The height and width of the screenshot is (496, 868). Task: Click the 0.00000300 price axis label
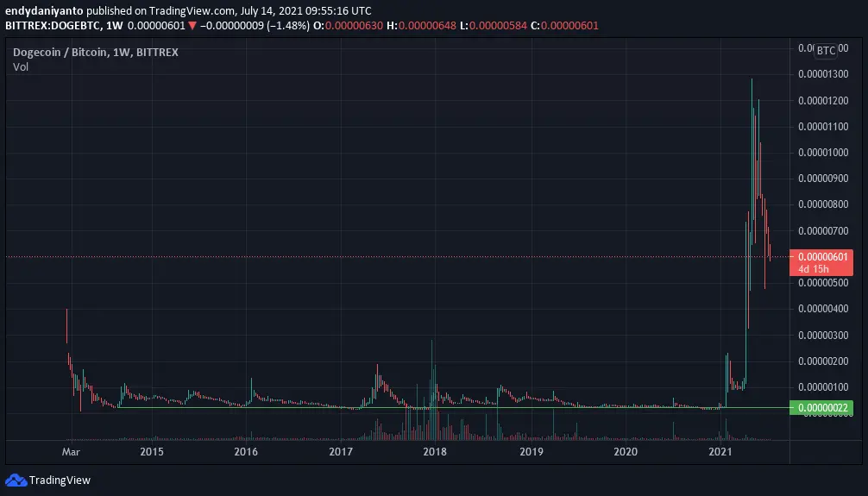(x=823, y=335)
